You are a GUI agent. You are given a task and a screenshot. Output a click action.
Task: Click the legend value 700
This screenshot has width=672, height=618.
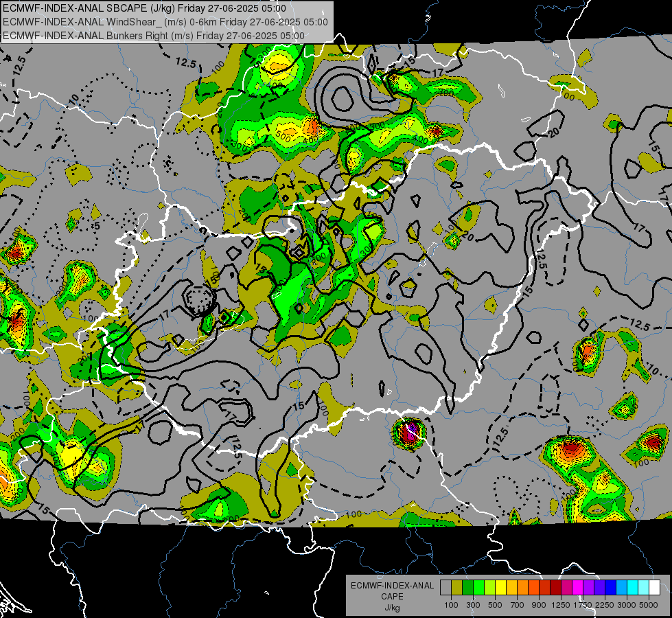tap(517, 605)
